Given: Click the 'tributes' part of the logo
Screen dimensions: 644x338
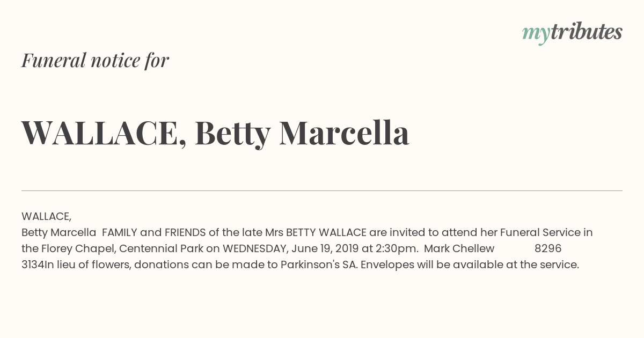Looking at the screenshot, I should (586, 32).
